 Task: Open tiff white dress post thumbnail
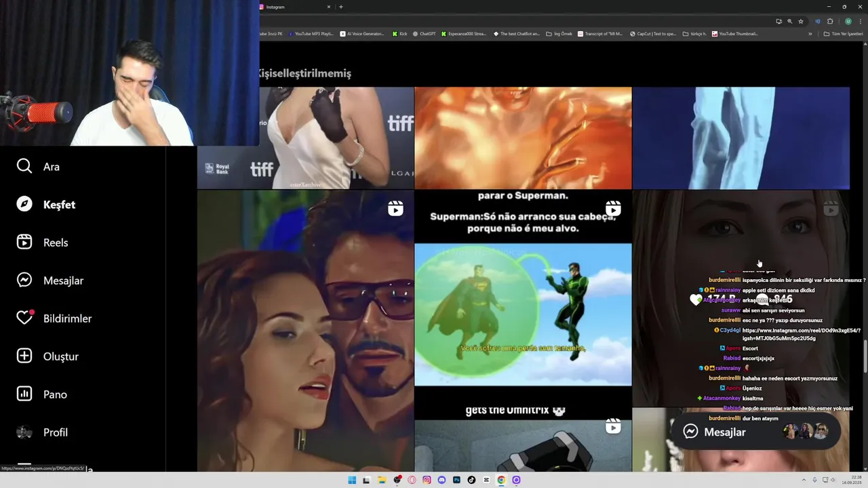305,138
